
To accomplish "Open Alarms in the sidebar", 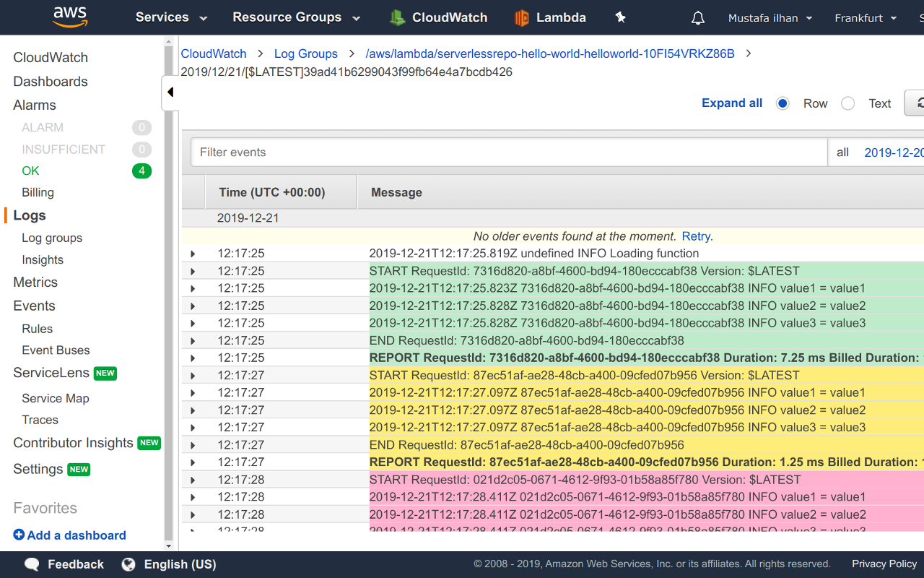I will 35,105.
